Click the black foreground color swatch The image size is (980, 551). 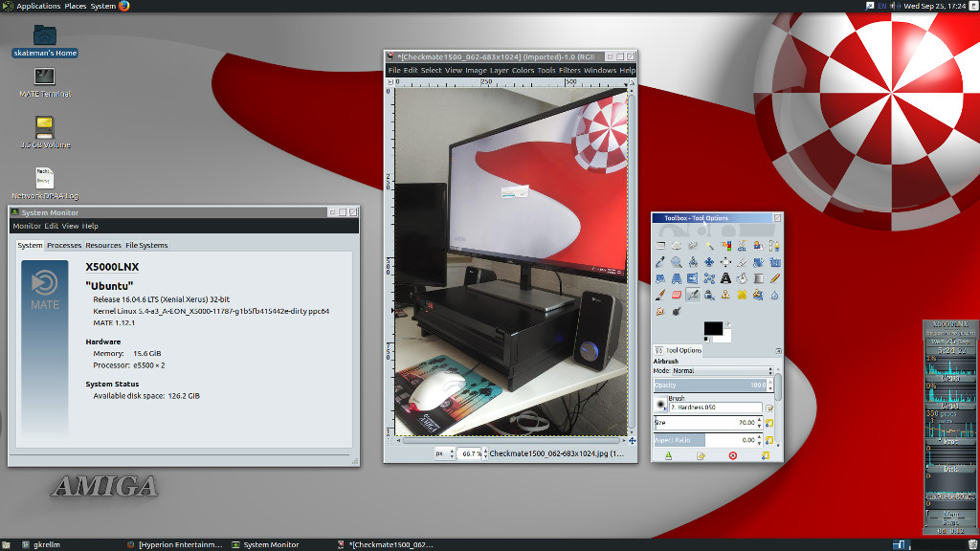[712, 329]
